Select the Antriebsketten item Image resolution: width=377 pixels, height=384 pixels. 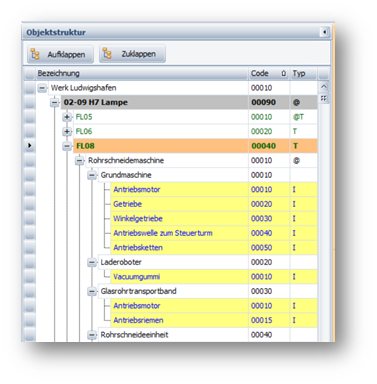coord(138,248)
